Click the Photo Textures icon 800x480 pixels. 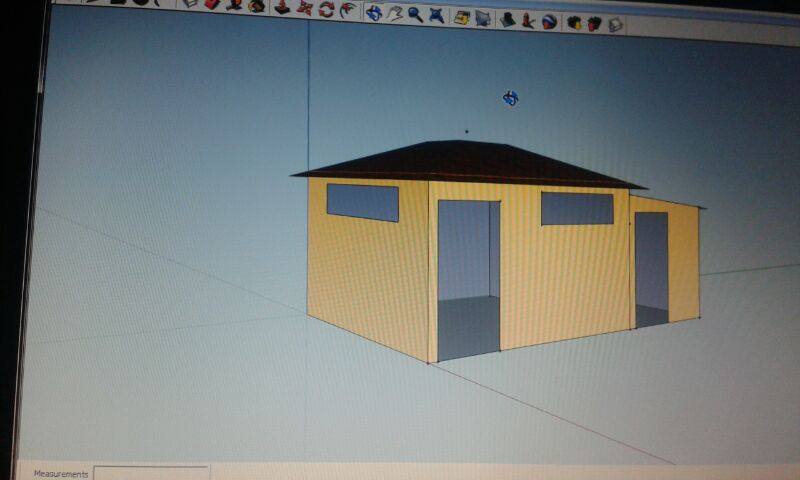coord(528,21)
